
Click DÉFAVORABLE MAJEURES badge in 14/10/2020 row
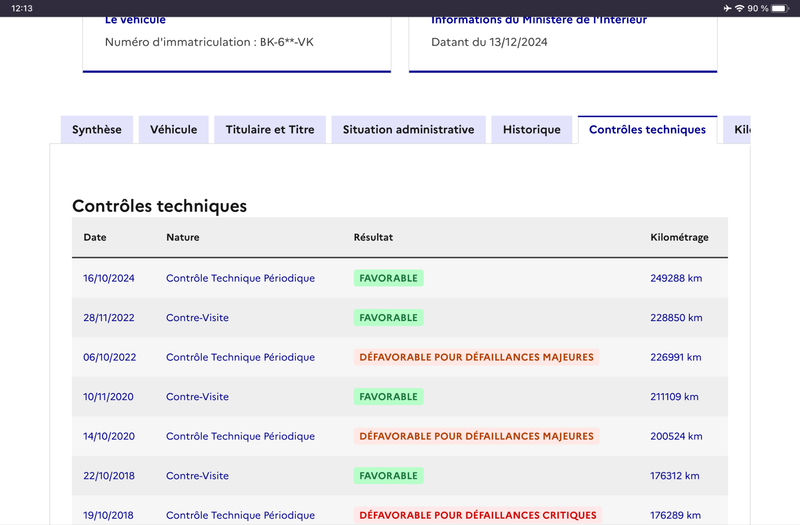click(x=477, y=436)
